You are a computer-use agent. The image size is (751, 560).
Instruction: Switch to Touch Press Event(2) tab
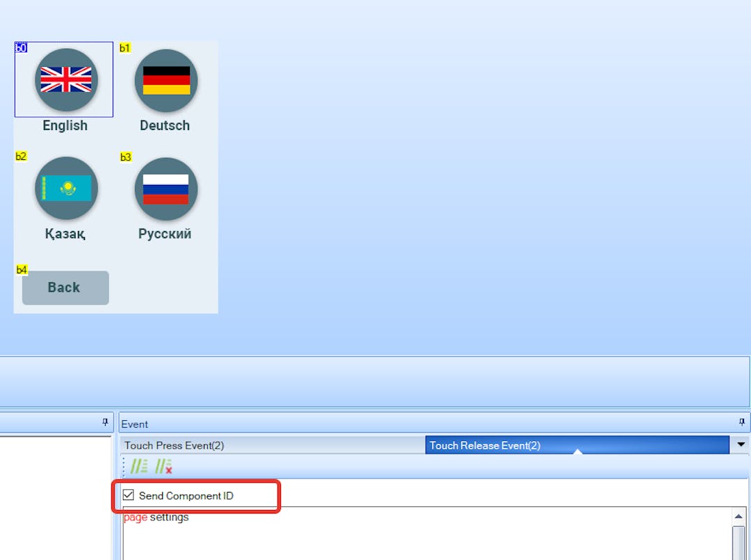pyautogui.click(x=175, y=445)
